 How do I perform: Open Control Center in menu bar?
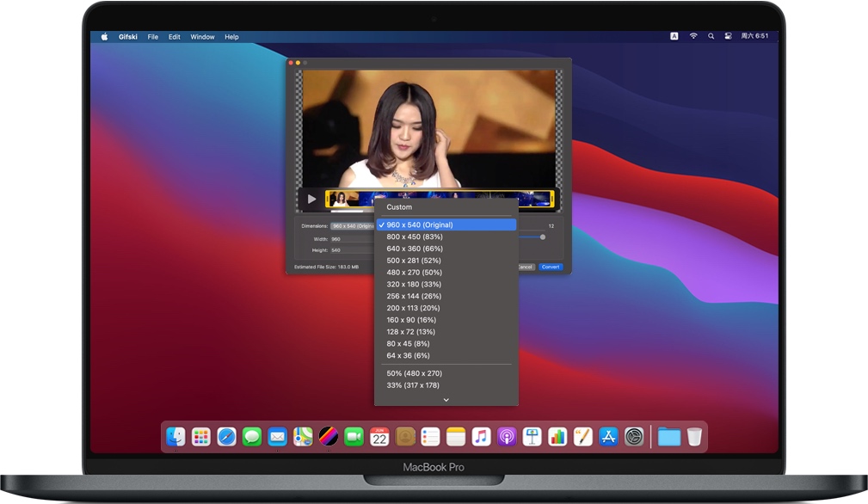pyautogui.click(x=728, y=37)
